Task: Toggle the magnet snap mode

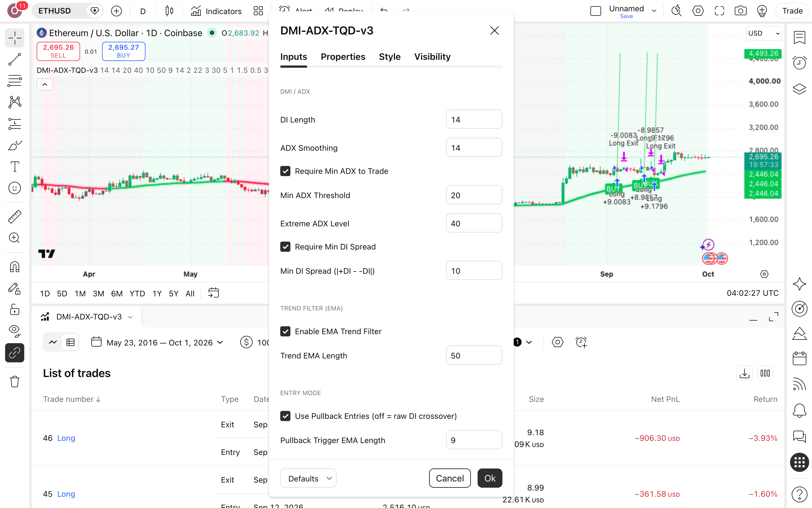Action: (14, 267)
